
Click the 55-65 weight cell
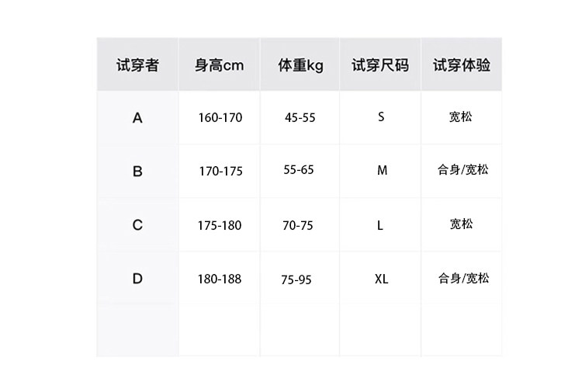click(299, 169)
